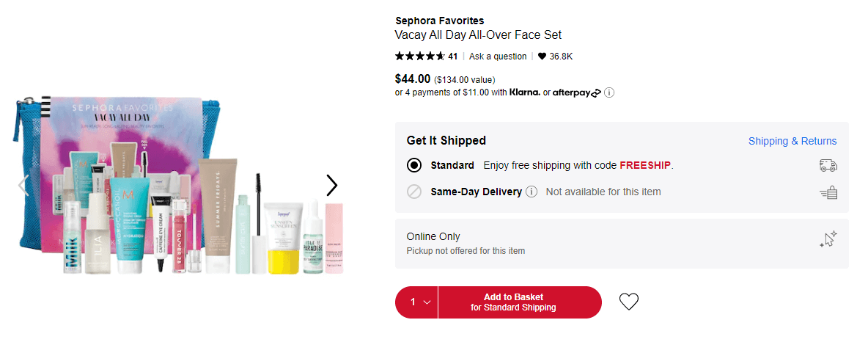Click the 41 reviews count
Screen dimensions: 868x342
pyautogui.click(x=453, y=56)
